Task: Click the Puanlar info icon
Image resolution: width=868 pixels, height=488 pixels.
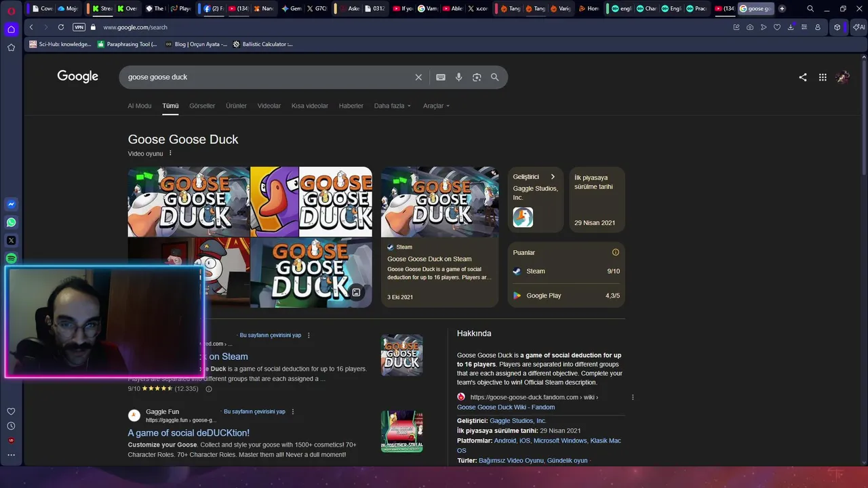Action: [x=616, y=252]
